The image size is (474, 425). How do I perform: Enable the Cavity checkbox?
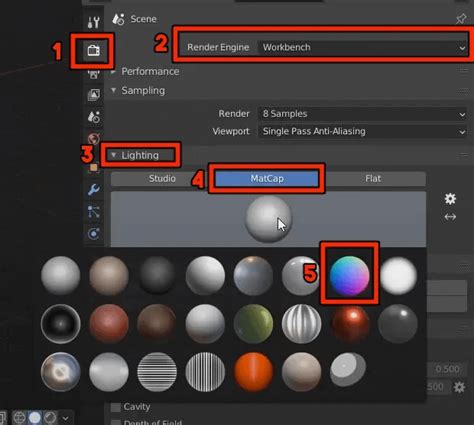pos(116,407)
